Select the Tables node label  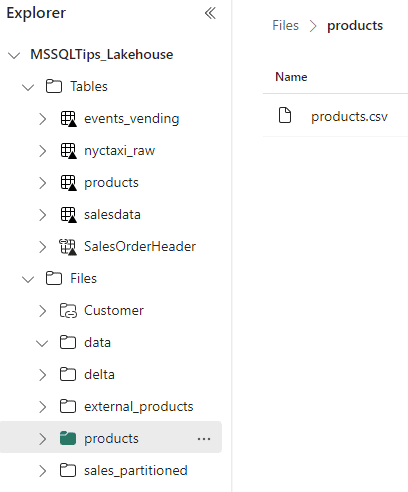89,87
